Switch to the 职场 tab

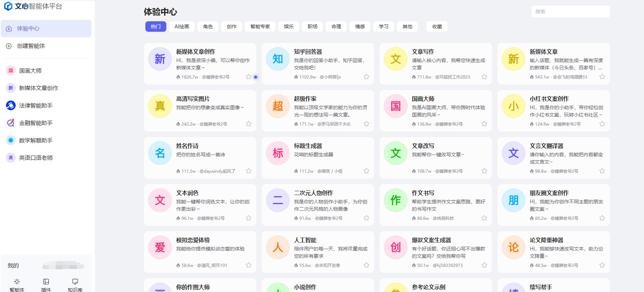click(312, 27)
